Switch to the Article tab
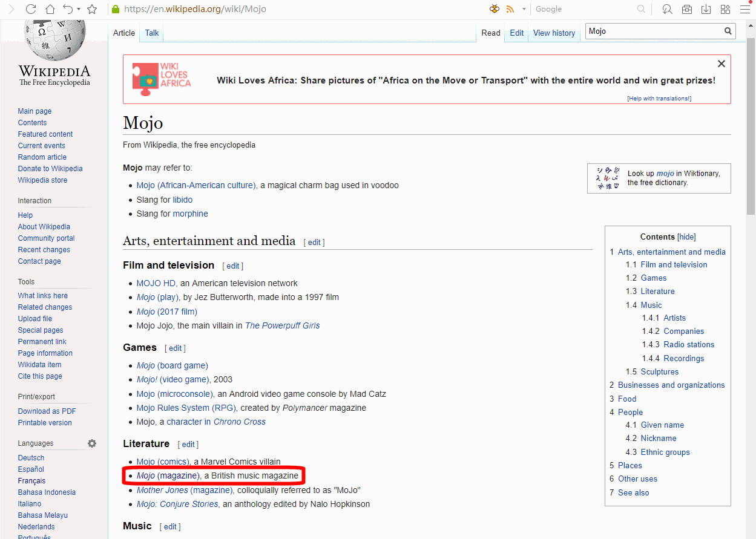Image resolution: width=756 pixels, height=539 pixels. pyautogui.click(x=124, y=33)
